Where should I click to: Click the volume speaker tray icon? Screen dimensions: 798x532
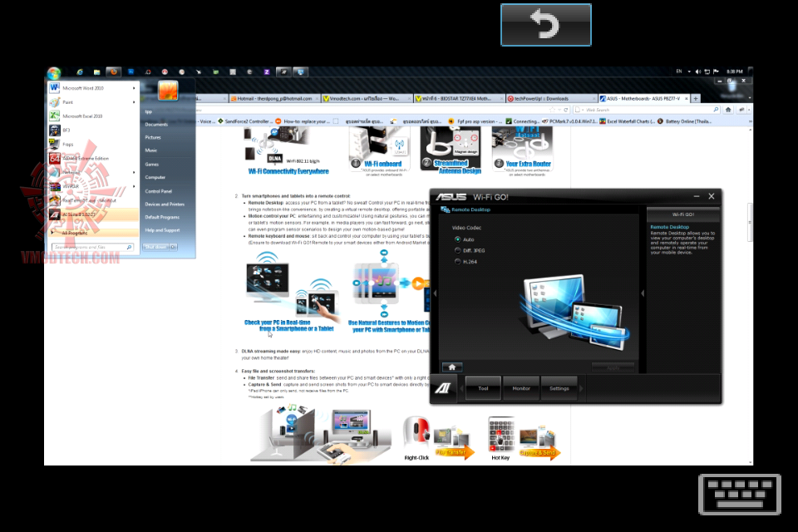pyautogui.click(x=697, y=71)
